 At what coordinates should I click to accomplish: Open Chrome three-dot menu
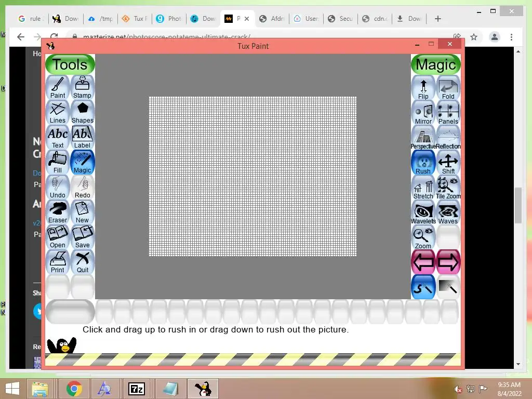coord(511,37)
